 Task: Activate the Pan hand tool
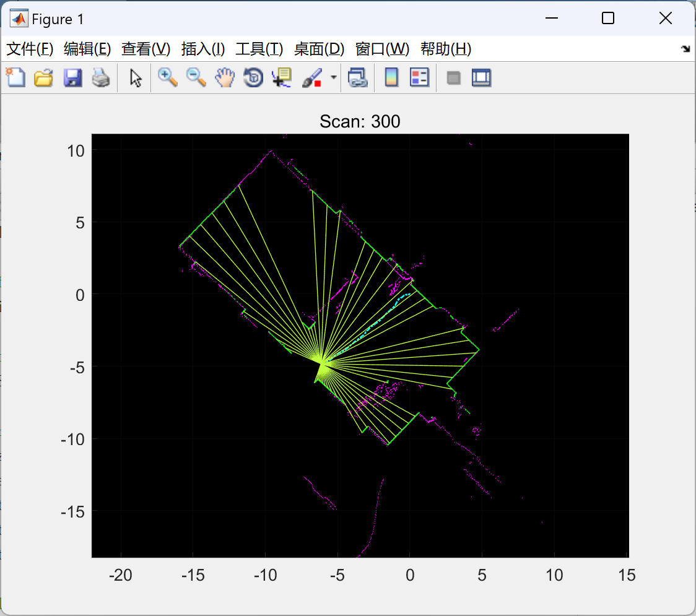tap(225, 77)
